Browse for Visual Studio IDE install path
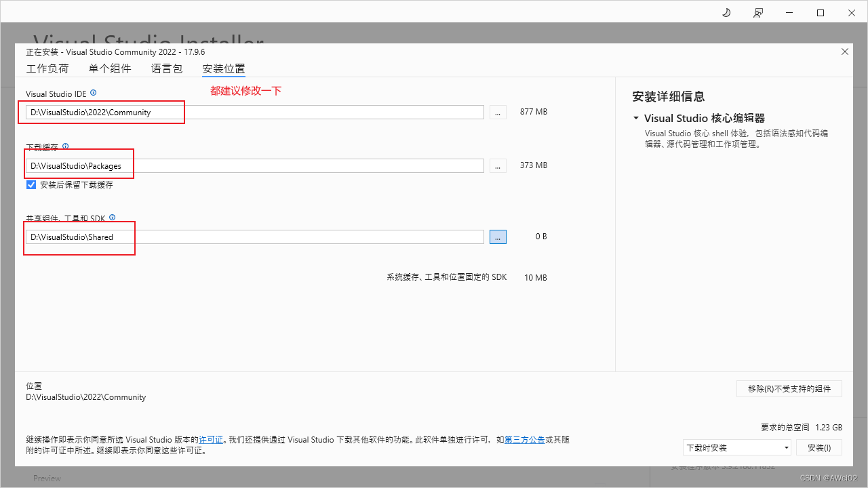Image resolution: width=868 pixels, height=488 pixels. coord(497,113)
